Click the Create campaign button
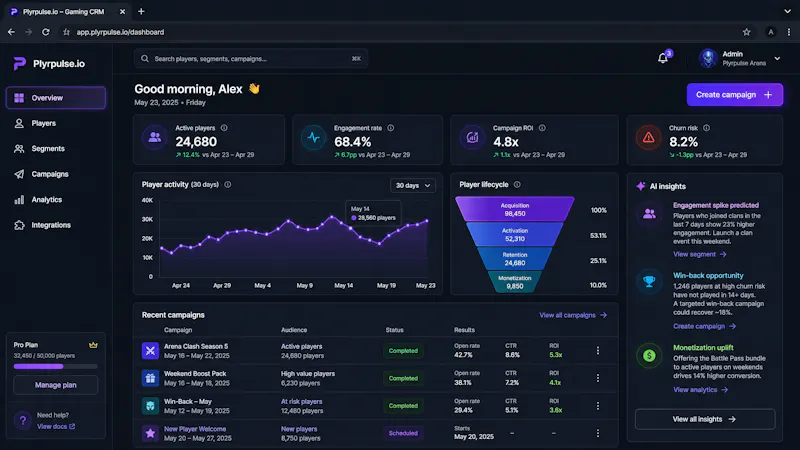This screenshot has width=800, height=450. point(734,94)
